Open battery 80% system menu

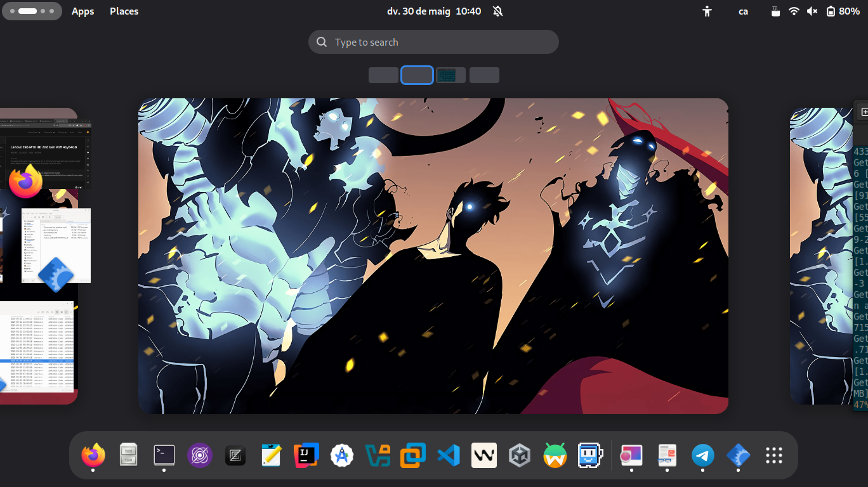(x=843, y=11)
